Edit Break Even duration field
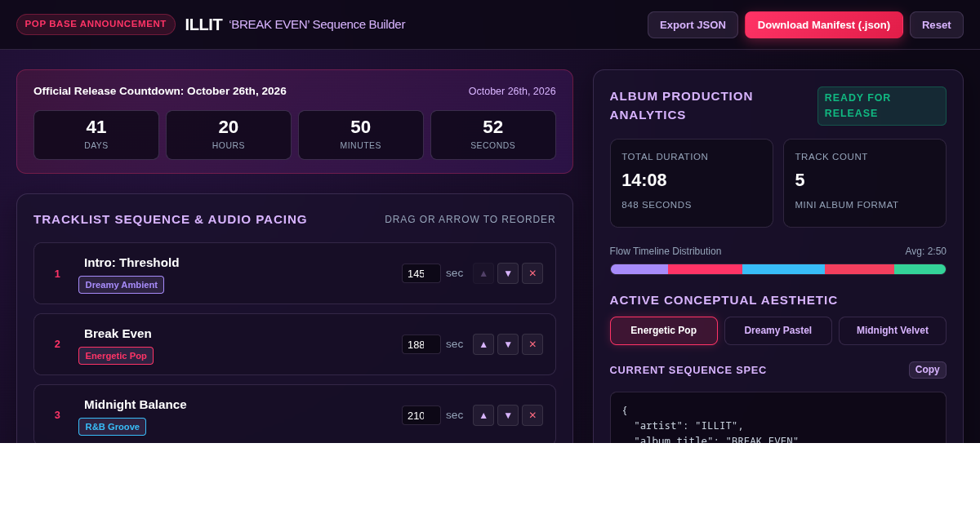Viewport: 980px width, 514px height. tap(421, 344)
